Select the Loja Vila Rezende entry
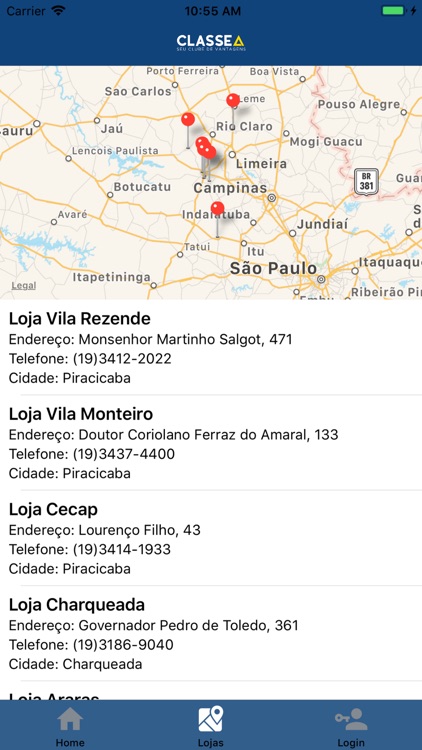The width and height of the screenshot is (422, 750). (x=211, y=348)
